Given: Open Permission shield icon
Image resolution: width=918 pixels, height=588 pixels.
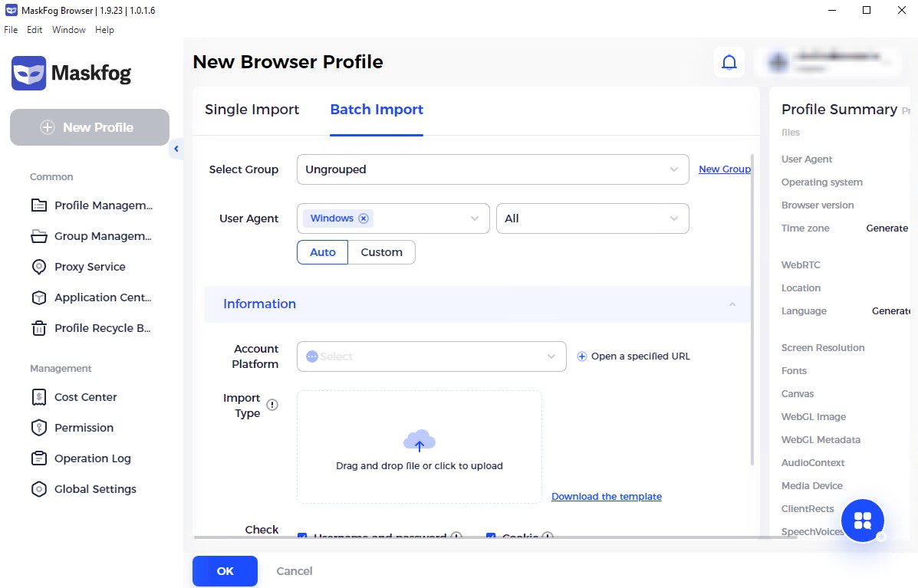Looking at the screenshot, I should coord(38,428).
